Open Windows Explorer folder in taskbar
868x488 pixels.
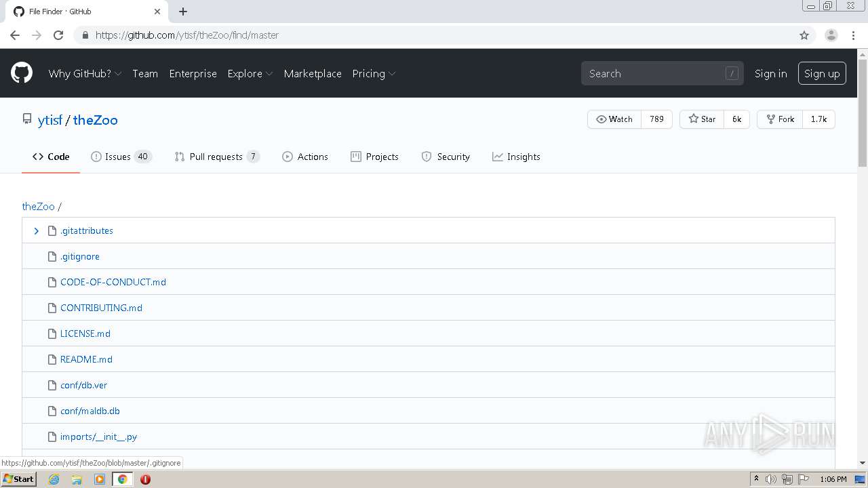point(77,479)
